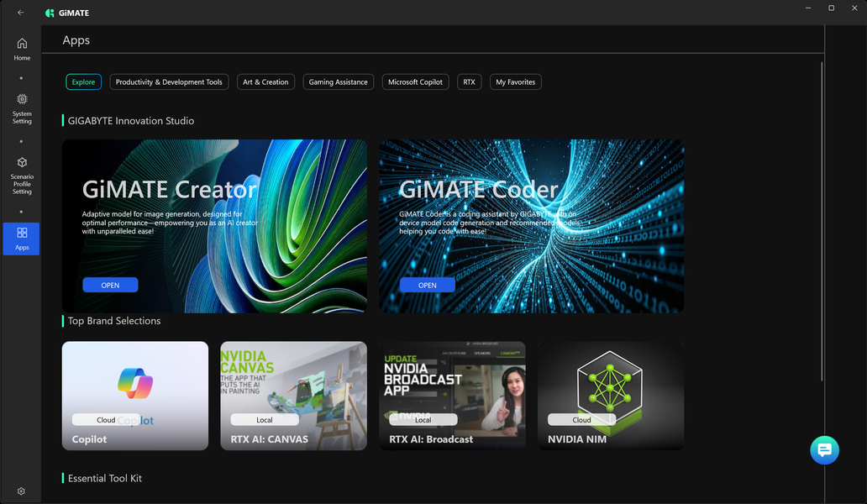867x504 pixels.
Task: Switch to Productivity & Development Tools tab
Action: tap(169, 81)
